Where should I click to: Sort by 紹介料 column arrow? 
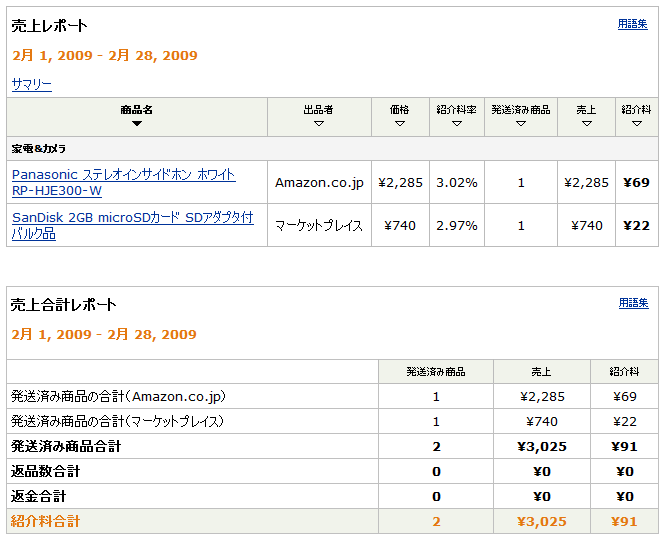[637, 124]
